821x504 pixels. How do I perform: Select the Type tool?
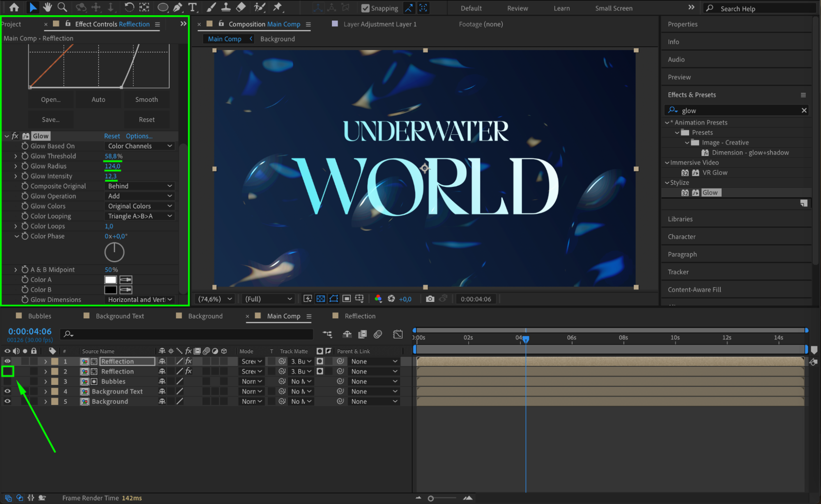192,7
